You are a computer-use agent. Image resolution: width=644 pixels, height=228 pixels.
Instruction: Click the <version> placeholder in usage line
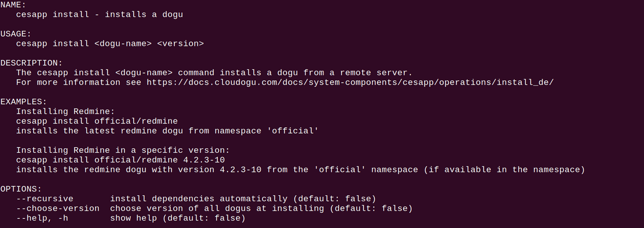[x=180, y=44]
